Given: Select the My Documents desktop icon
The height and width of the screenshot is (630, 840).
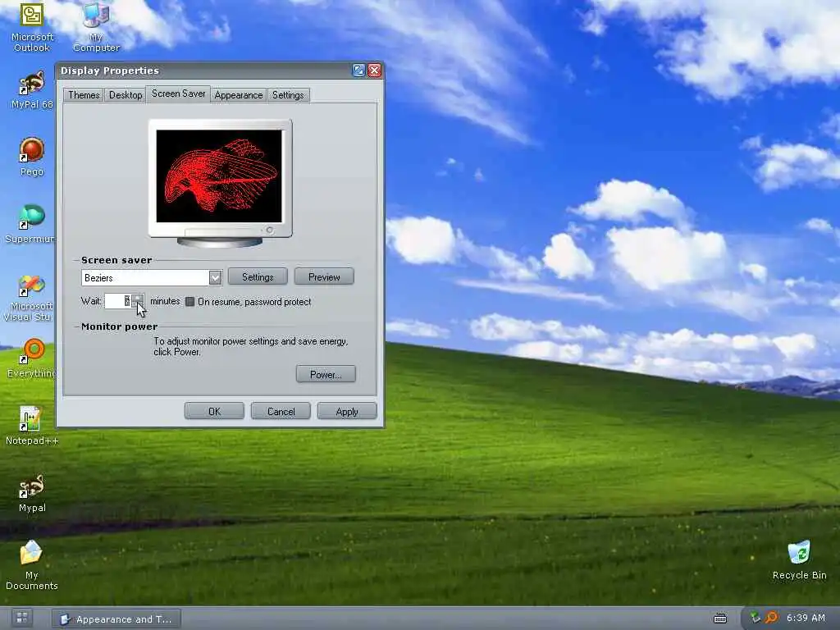Looking at the screenshot, I should 32,564.
